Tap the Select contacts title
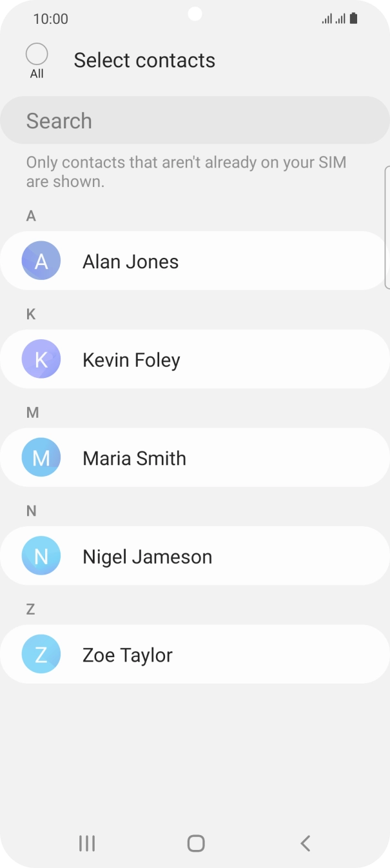Image resolution: width=390 pixels, height=868 pixels. [144, 60]
